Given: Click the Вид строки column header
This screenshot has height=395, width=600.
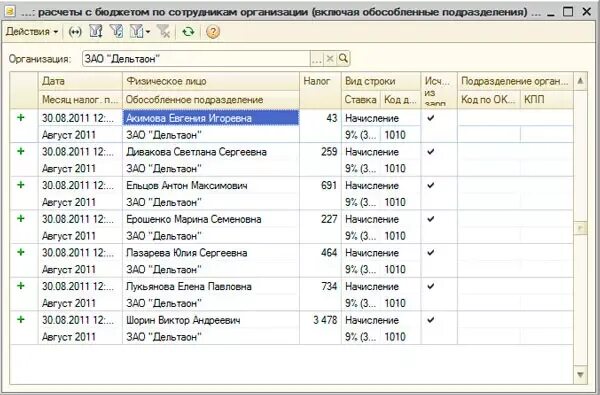Looking at the screenshot, I should tap(381, 81).
